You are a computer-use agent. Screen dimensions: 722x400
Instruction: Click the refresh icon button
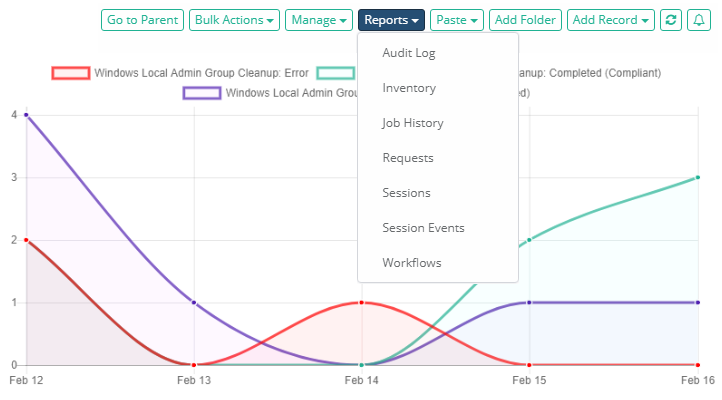671,20
